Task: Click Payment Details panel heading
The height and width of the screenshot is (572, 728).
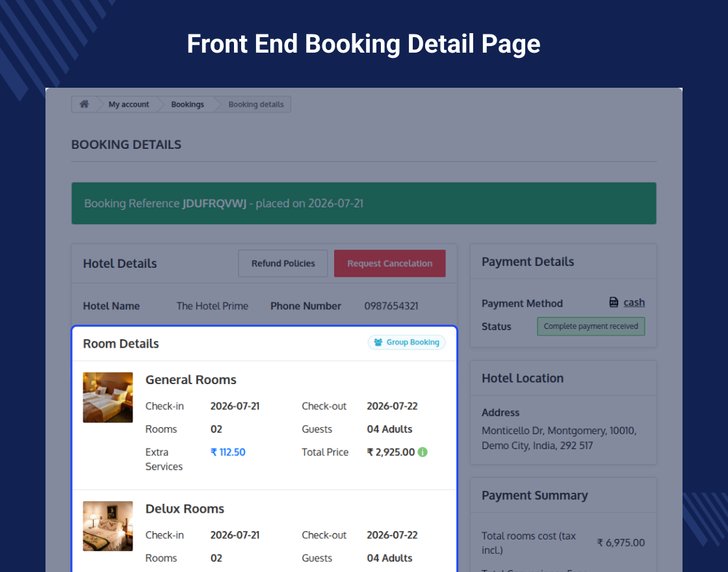Action: coord(527,262)
